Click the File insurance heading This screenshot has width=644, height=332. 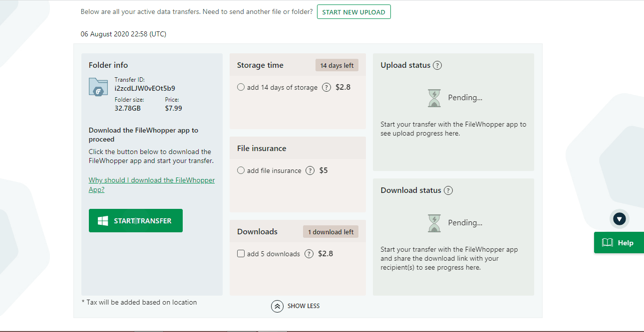[262, 149]
